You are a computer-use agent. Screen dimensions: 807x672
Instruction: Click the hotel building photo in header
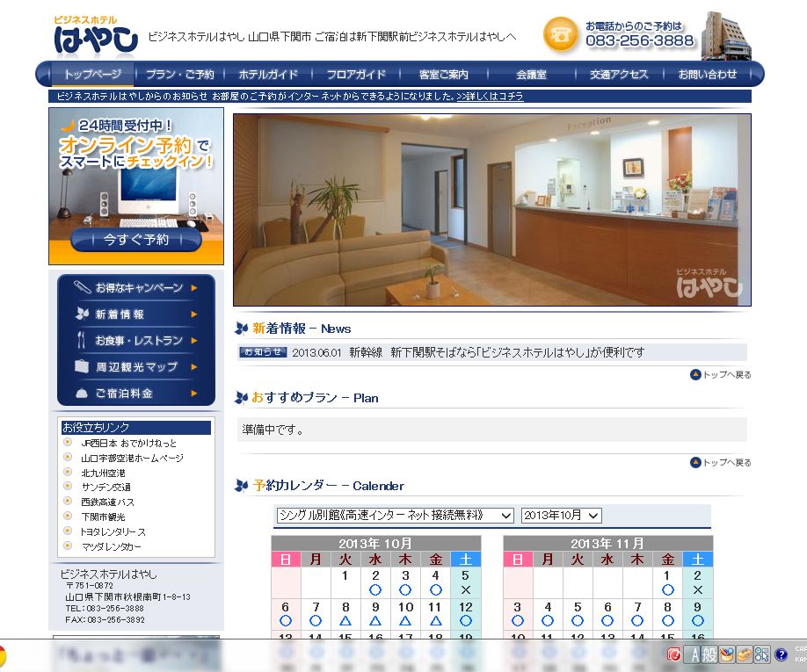725,35
